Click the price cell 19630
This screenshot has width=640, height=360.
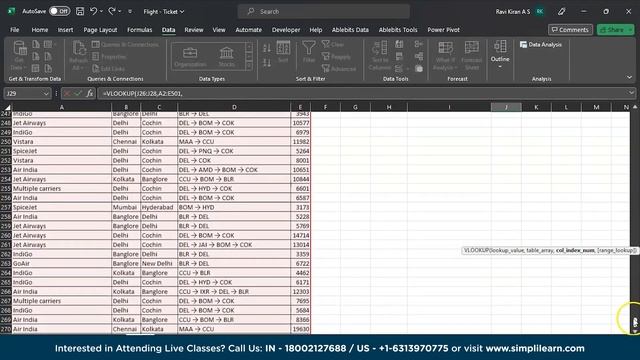tap(300, 329)
